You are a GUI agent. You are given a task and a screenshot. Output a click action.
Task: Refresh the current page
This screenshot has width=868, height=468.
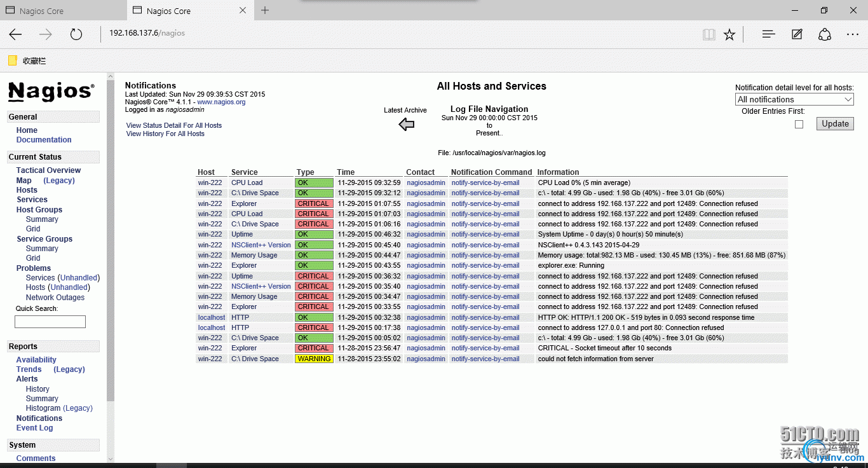click(76, 34)
